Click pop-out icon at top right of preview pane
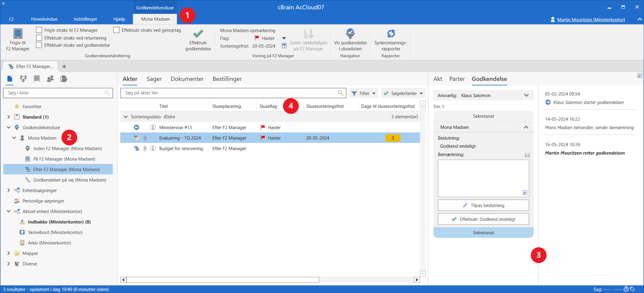The image size is (644, 293). (x=640, y=76)
